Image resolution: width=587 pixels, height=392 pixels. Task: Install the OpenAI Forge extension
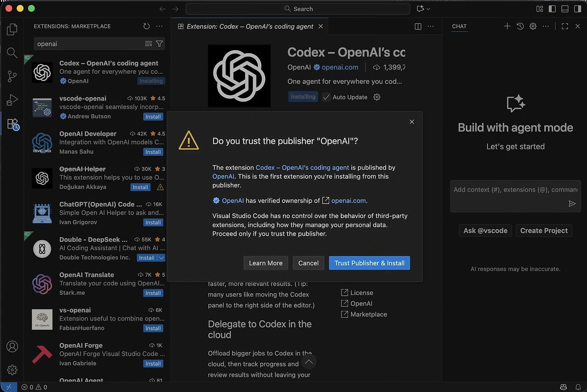[x=153, y=364]
